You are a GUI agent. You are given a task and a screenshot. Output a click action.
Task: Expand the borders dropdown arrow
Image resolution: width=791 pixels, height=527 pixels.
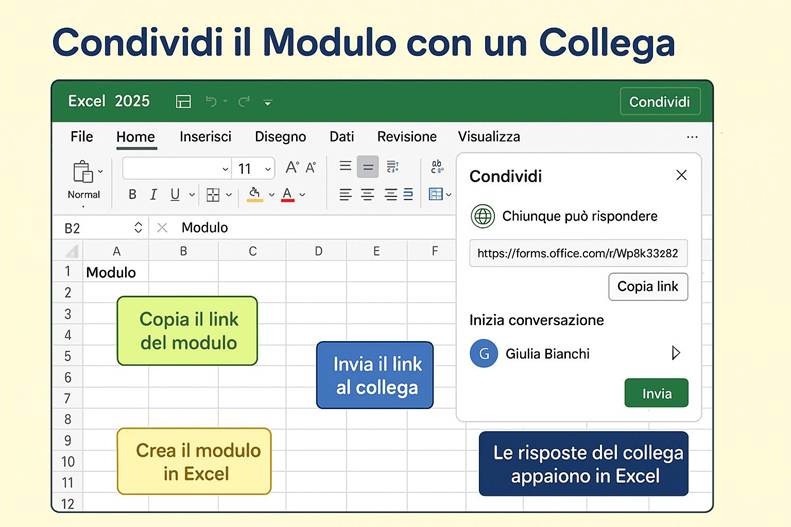coord(229,195)
